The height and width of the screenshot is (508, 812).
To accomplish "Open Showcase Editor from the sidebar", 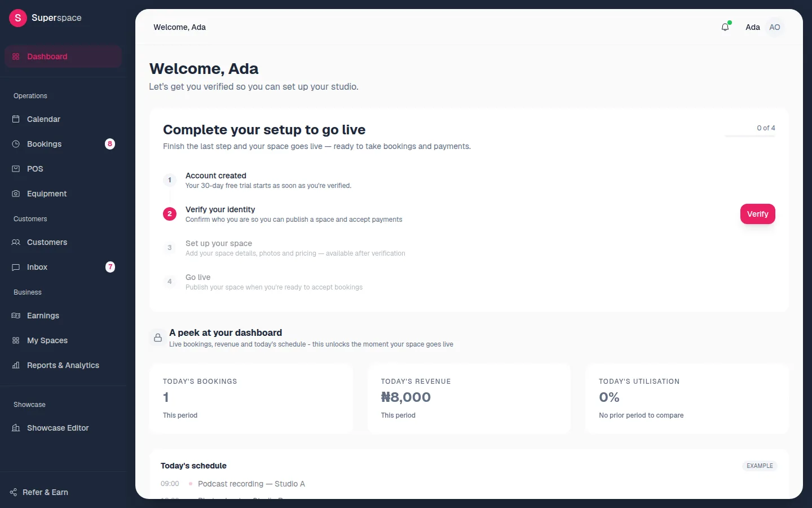I will [x=63, y=428].
